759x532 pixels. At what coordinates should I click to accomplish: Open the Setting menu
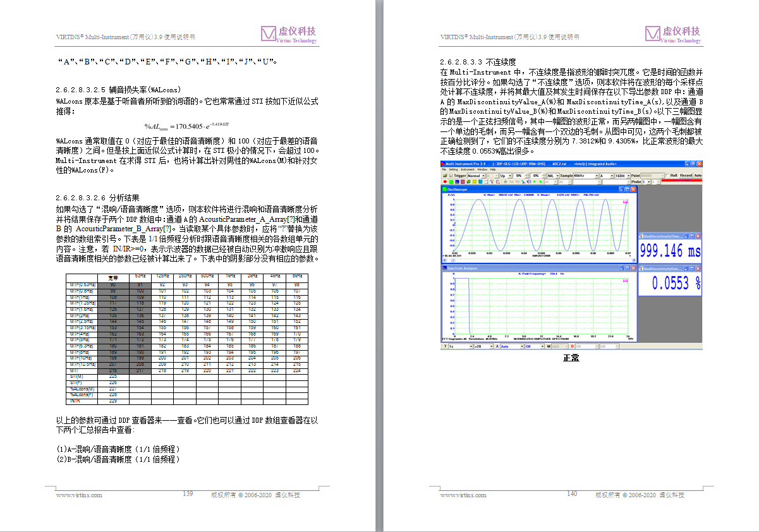[x=453, y=169]
